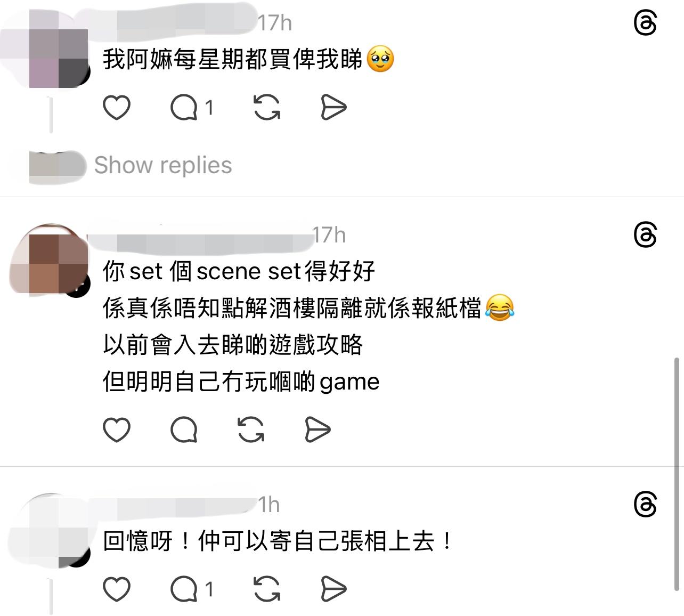The height and width of the screenshot is (616, 684).
Task: Share the first comment via send icon
Action: click(x=334, y=108)
